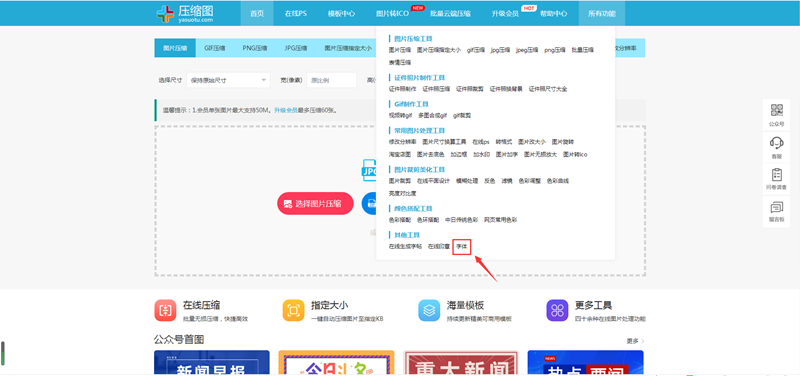Viewport: 800px width, 376px height.
Task: Switch to the 图片压缩指定大小 tab
Action: coord(348,48)
